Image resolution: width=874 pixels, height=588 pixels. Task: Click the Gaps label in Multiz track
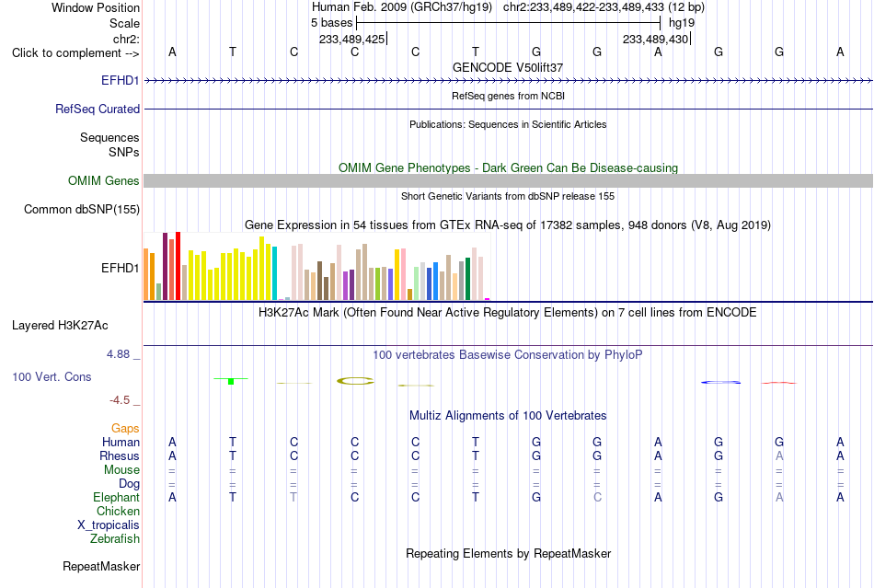125,428
